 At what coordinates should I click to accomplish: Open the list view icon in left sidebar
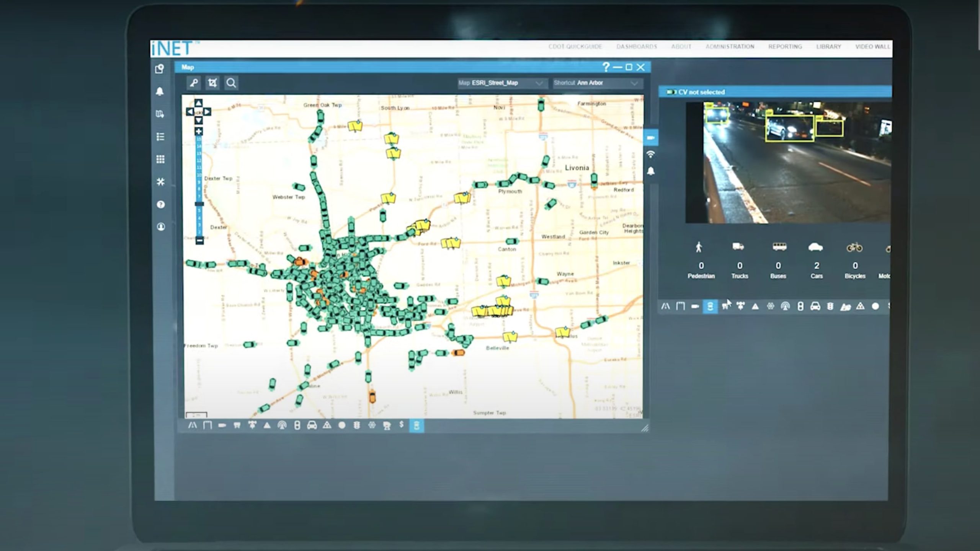coord(160,137)
